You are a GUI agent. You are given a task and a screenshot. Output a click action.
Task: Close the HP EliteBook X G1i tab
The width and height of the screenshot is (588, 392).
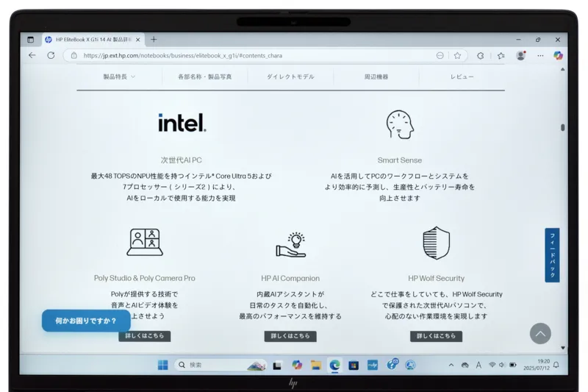(x=137, y=40)
